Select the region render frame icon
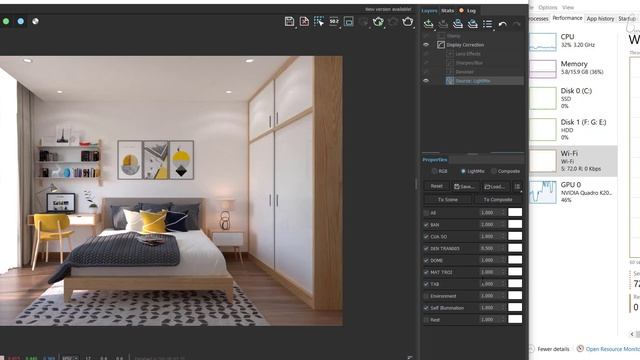 [x=349, y=21]
